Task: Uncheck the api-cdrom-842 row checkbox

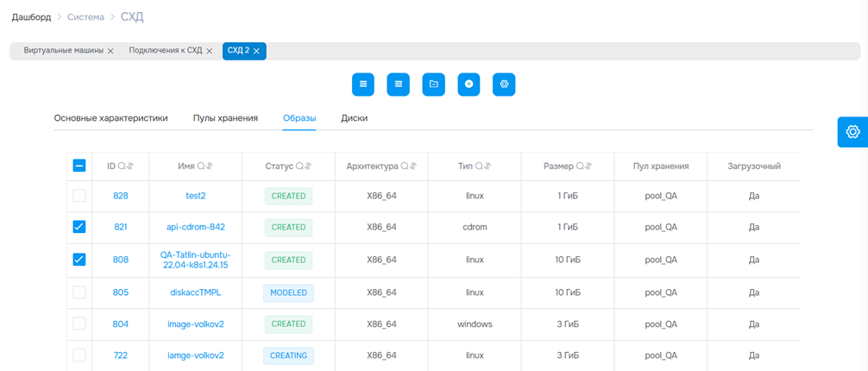Action: 79,227
